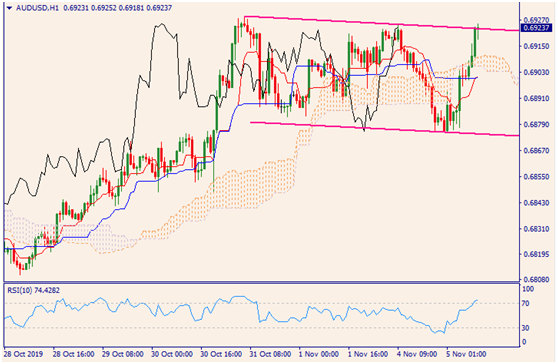Screen dimensions: 558x364
Task: Click the 0.68910 price axis label
Action: click(537, 98)
